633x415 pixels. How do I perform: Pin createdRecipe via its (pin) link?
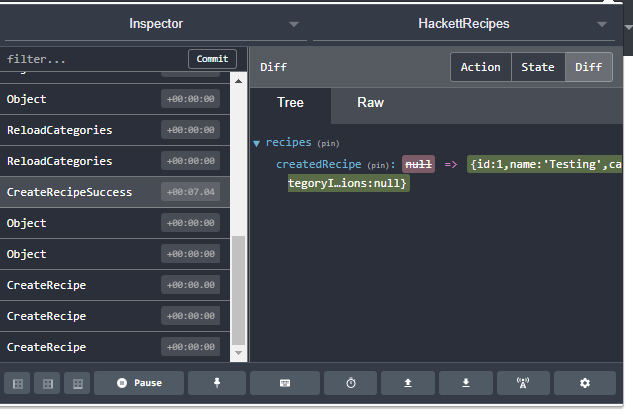point(378,165)
